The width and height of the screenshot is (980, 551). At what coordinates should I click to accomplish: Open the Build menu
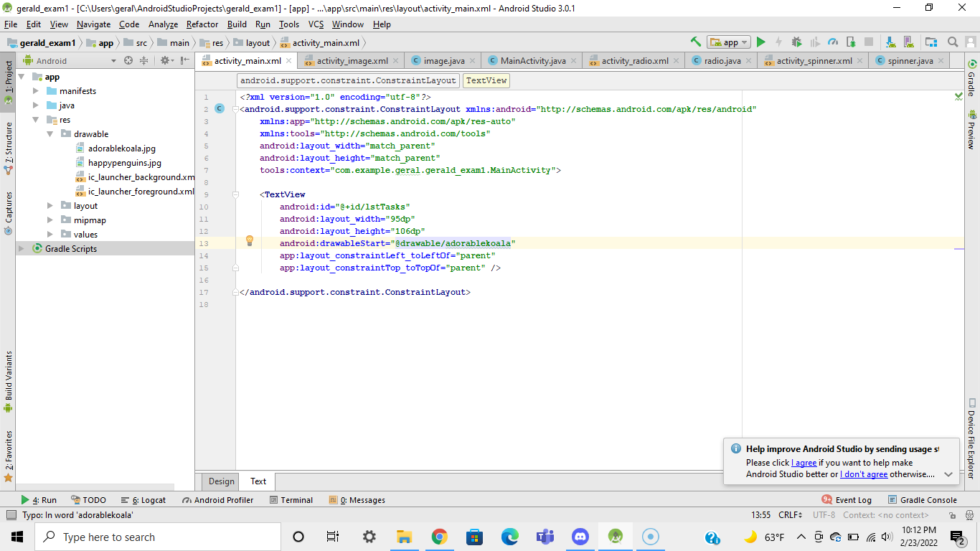point(237,24)
